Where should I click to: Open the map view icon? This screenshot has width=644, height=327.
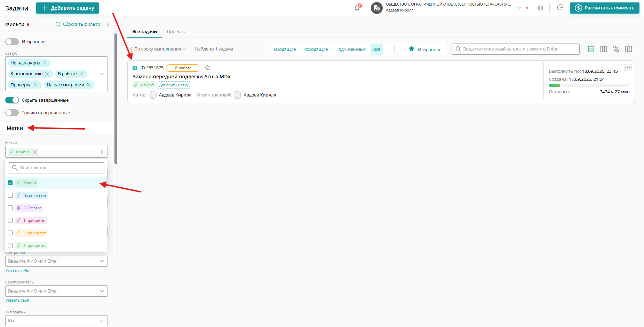(628, 49)
